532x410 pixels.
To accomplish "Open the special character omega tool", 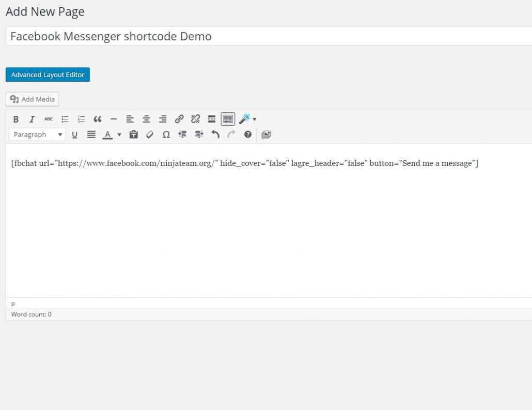I will point(166,135).
